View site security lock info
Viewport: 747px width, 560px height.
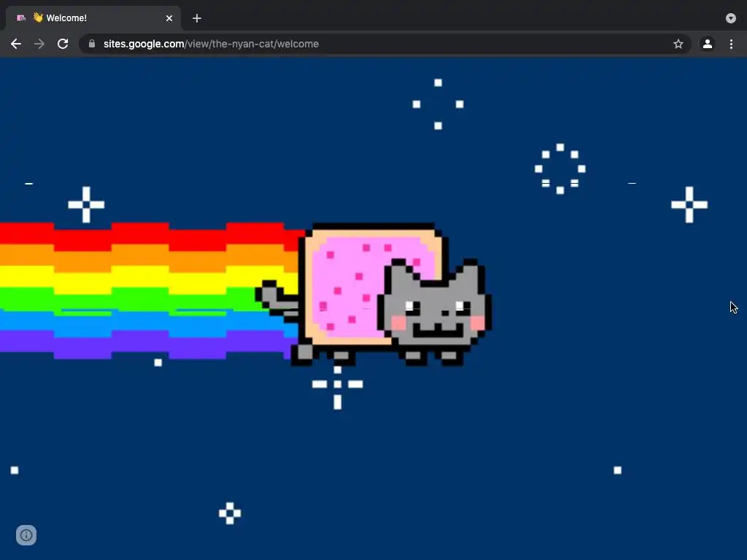pos(92,44)
